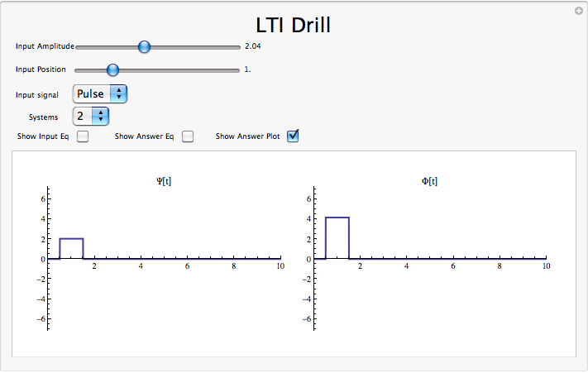The image size is (588, 373).
Task: Click the LTI Drill heading
Action: point(294,24)
